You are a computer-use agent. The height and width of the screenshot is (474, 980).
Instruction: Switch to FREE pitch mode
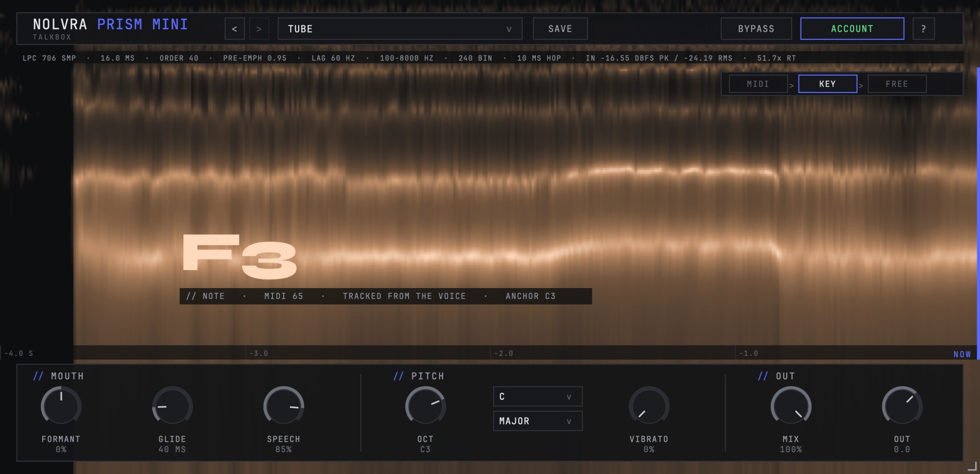pyautogui.click(x=897, y=84)
